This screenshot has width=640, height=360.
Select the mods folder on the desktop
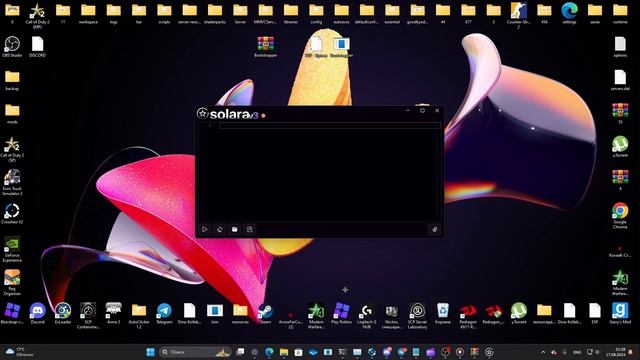[12, 113]
